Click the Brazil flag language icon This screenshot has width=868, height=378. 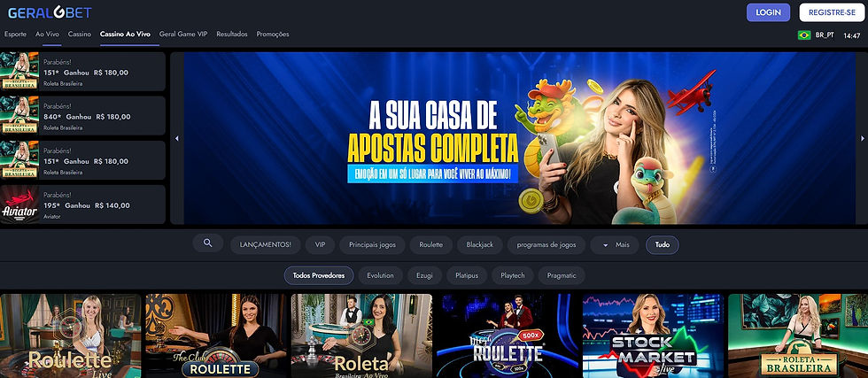pyautogui.click(x=804, y=35)
